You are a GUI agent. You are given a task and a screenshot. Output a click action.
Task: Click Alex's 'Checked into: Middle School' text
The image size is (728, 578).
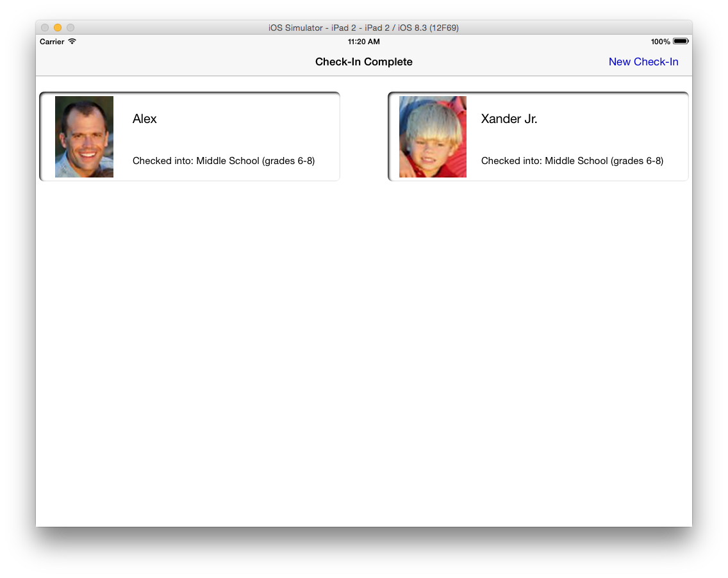point(223,161)
